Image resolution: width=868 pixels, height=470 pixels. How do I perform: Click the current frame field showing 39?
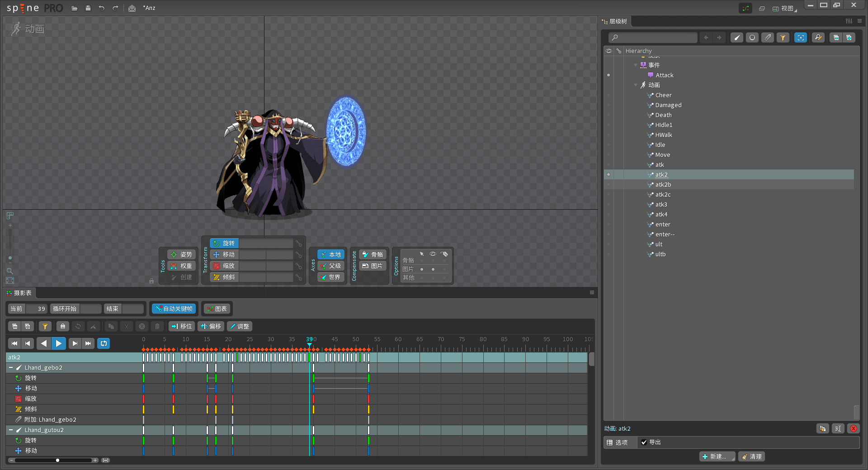click(x=36, y=309)
